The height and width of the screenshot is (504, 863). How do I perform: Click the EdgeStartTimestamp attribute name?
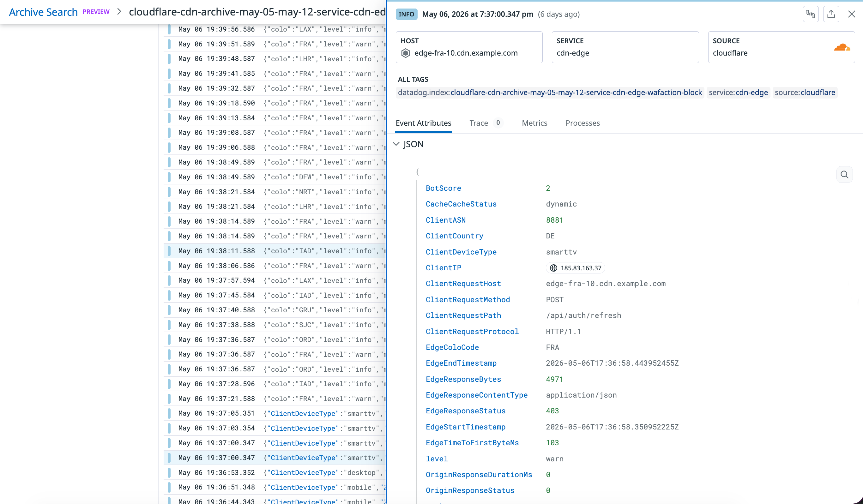tap(466, 427)
